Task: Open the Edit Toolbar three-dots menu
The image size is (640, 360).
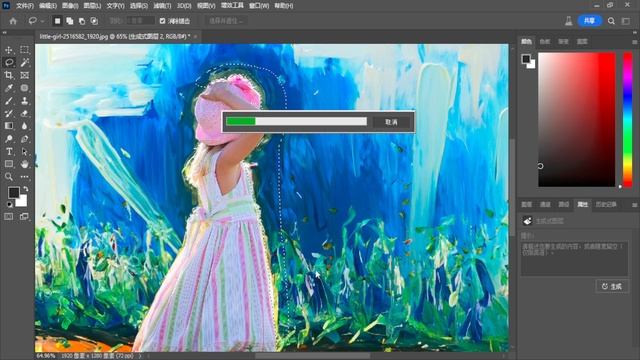Action: (24, 177)
